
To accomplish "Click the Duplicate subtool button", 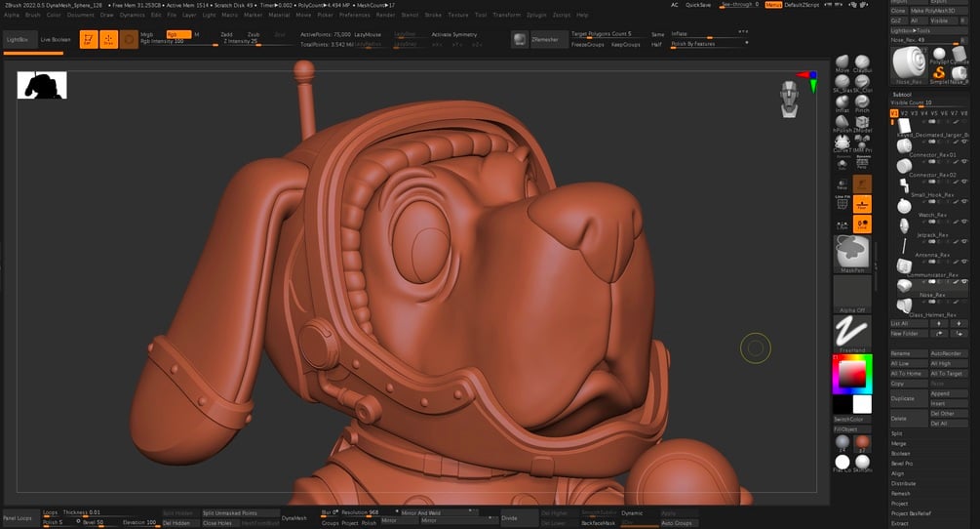I will (x=909, y=398).
